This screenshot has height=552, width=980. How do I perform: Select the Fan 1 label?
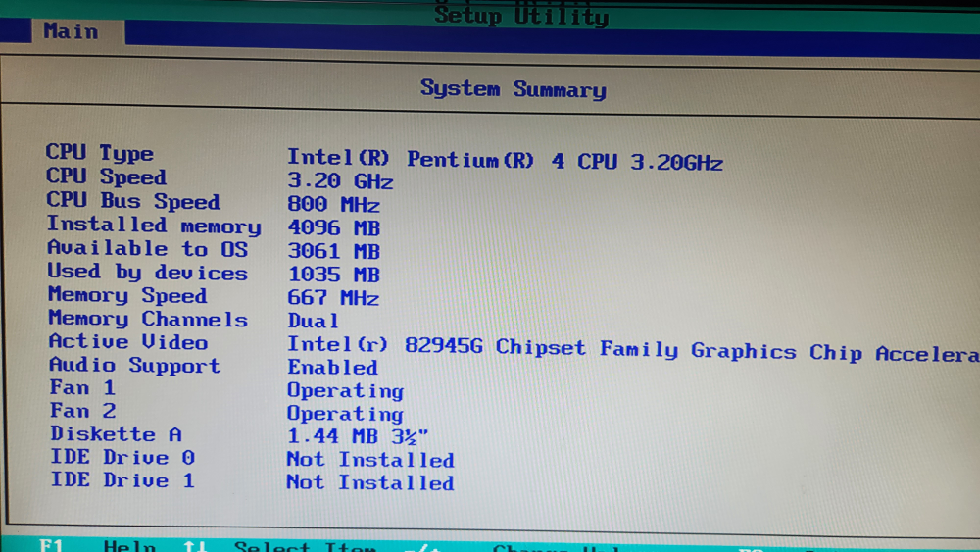pos(82,387)
